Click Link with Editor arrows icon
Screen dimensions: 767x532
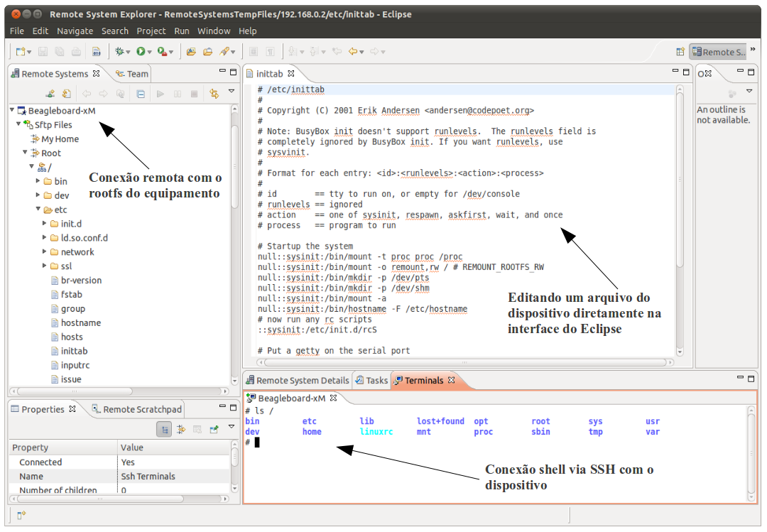(x=214, y=94)
